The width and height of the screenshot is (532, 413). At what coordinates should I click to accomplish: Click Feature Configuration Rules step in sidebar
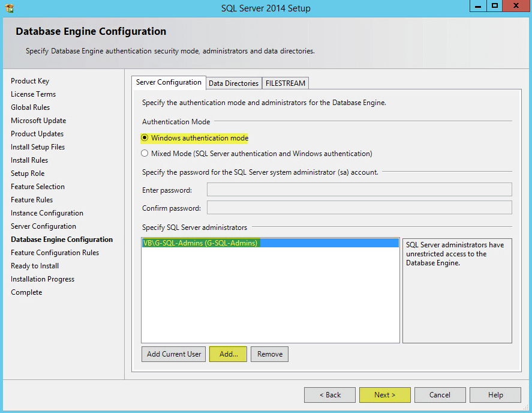click(x=55, y=253)
